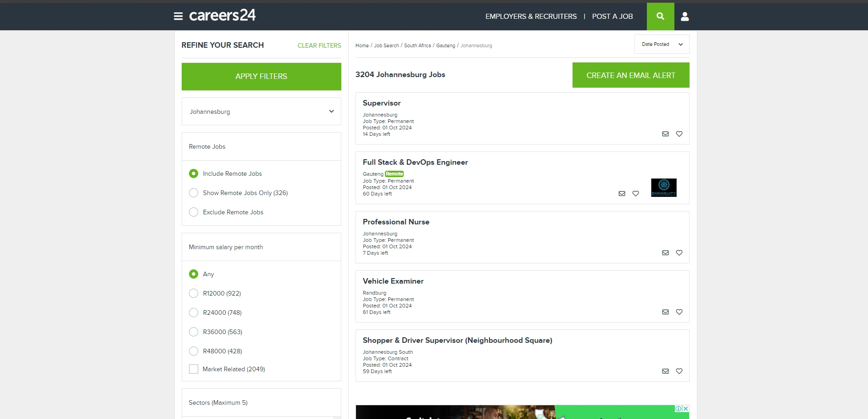Open the Vehicle Examiner job title

point(393,281)
